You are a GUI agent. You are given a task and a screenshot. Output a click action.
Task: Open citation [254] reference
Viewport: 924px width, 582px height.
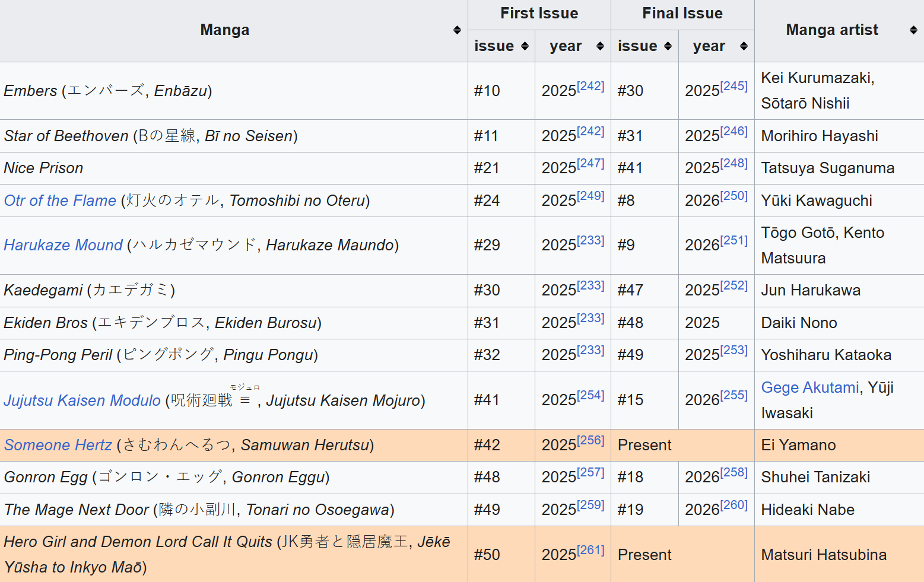click(x=590, y=395)
